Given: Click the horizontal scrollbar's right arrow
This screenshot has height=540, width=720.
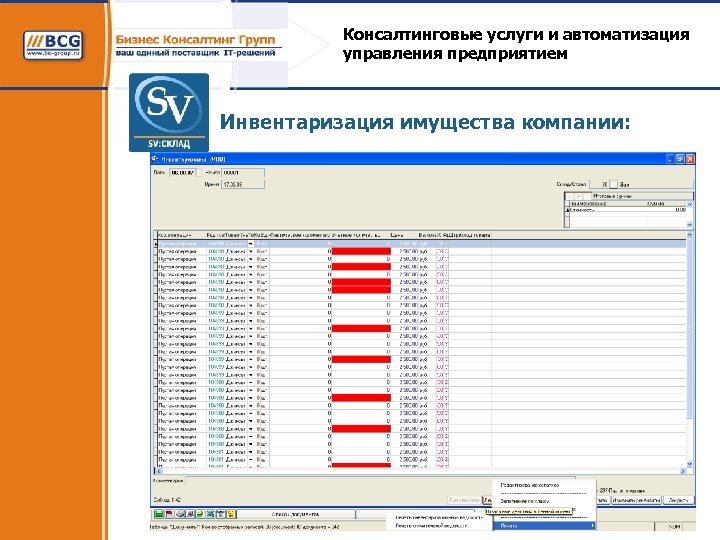Looking at the screenshot, I should 683,471.
